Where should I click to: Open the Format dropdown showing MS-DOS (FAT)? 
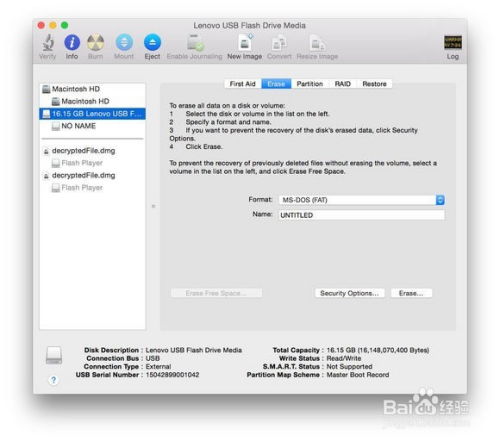click(x=362, y=200)
